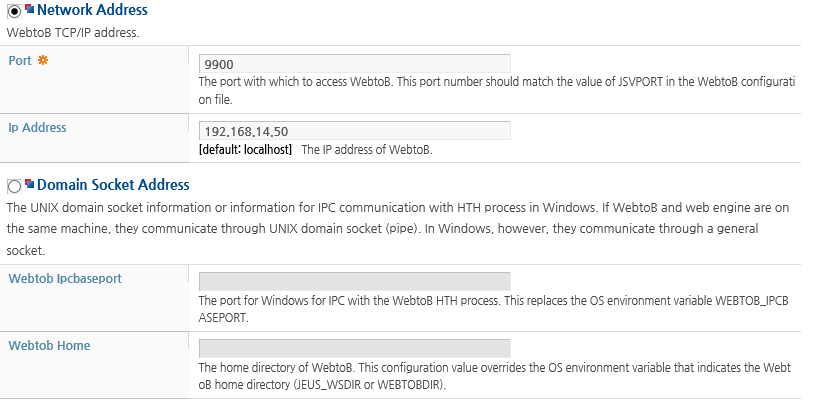Click the Network Address section heading
Image resolution: width=814 pixels, height=406 pixels.
(x=92, y=10)
